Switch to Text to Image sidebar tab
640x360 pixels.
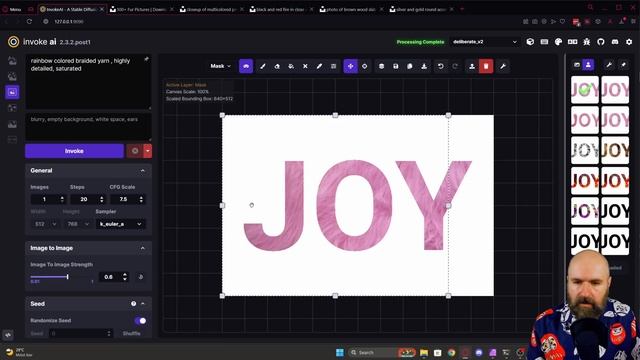point(12,61)
